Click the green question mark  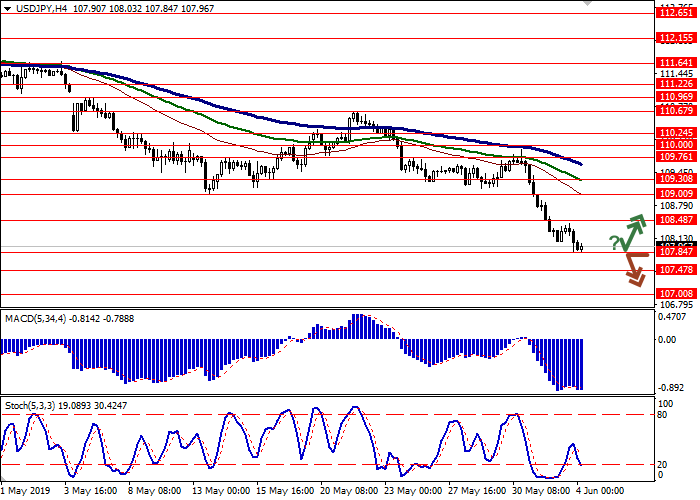point(613,243)
